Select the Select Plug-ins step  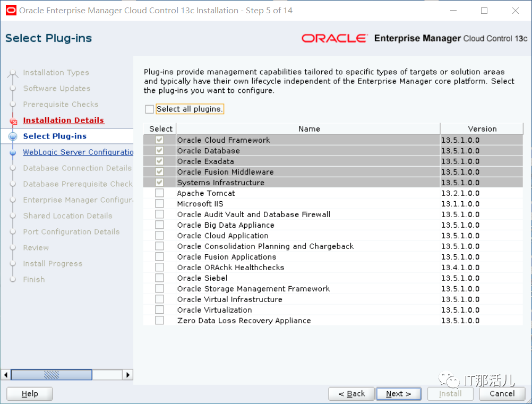tap(55, 136)
